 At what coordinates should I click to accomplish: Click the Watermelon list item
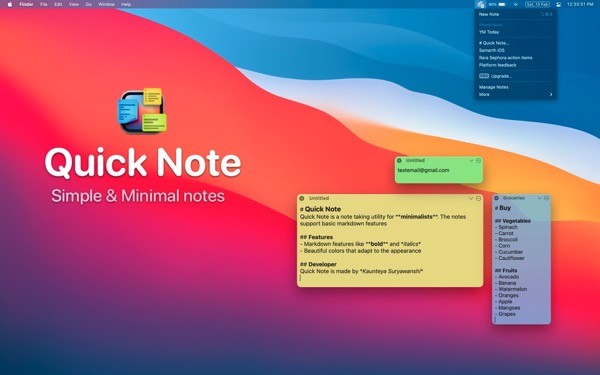tap(511, 289)
